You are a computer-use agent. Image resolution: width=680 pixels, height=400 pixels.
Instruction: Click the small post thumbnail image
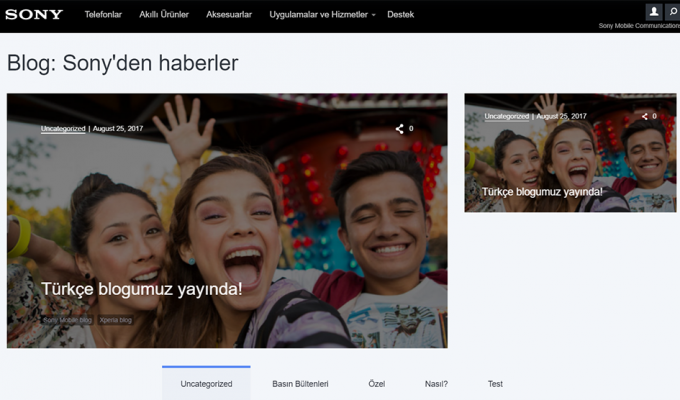pyautogui.click(x=570, y=153)
